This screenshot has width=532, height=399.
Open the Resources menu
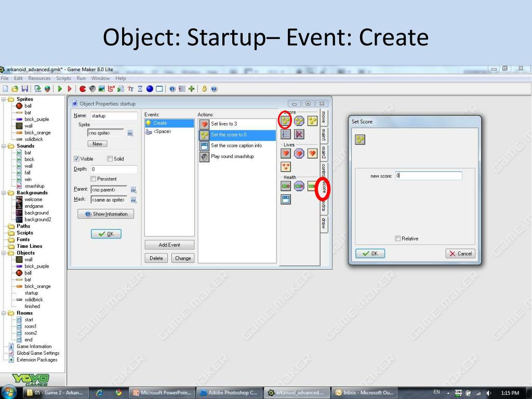click(x=39, y=78)
